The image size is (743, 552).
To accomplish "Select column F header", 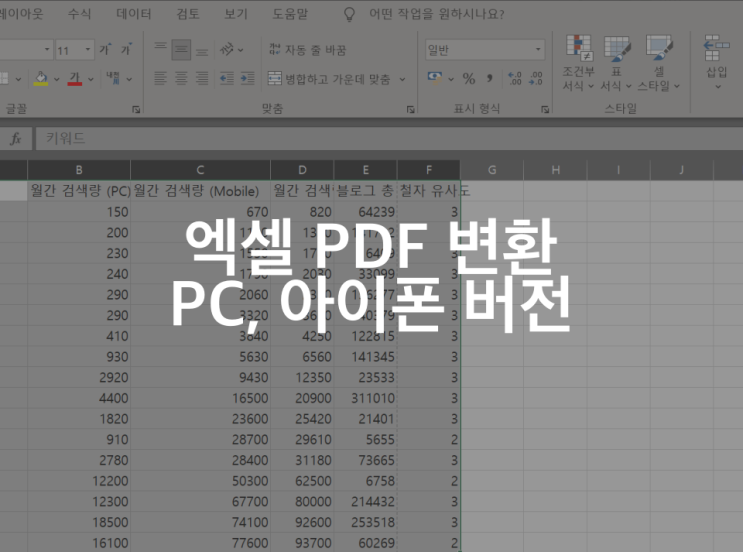I will click(428, 170).
